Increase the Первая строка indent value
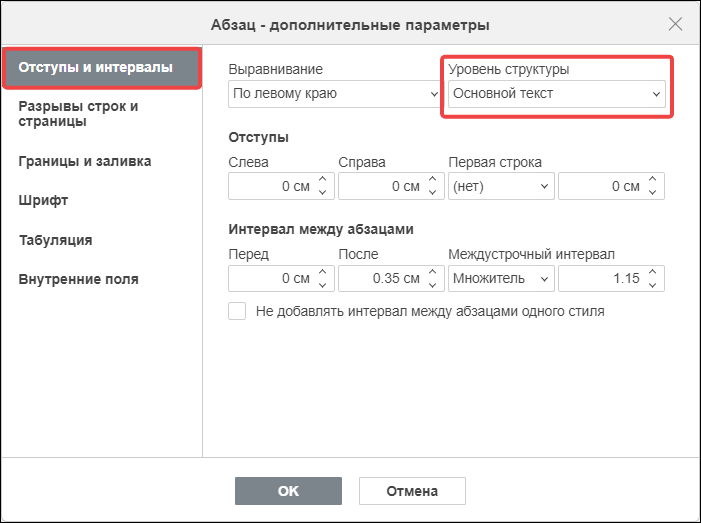The height and width of the screenshot is (523, 701). coord(653,179)
